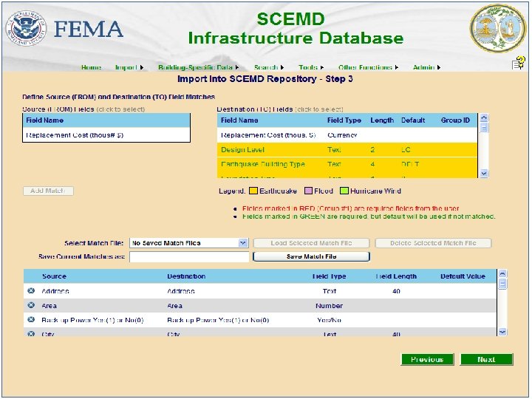Proceed with the Next button
The image size is (532, 399).
tap(486, 359)
